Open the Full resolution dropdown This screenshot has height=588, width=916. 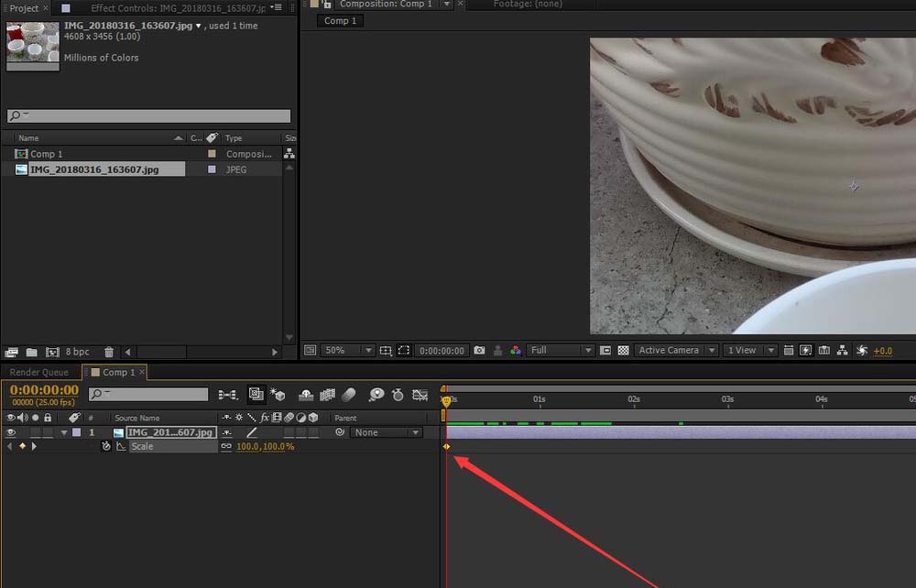(561, 351)
